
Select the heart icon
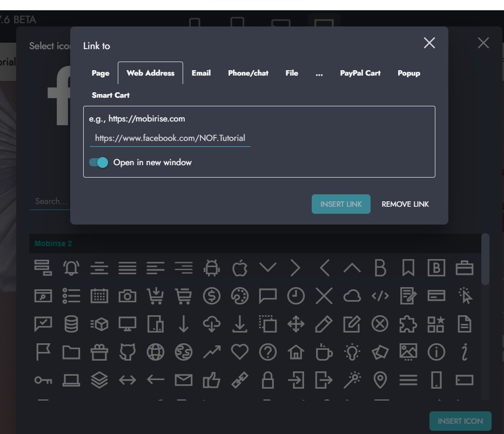240,352
